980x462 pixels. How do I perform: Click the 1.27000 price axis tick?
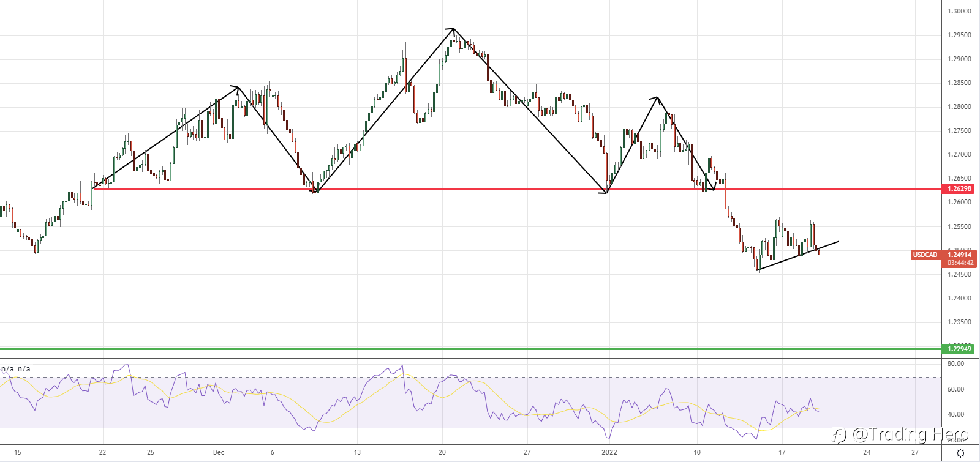pos(959,154)
